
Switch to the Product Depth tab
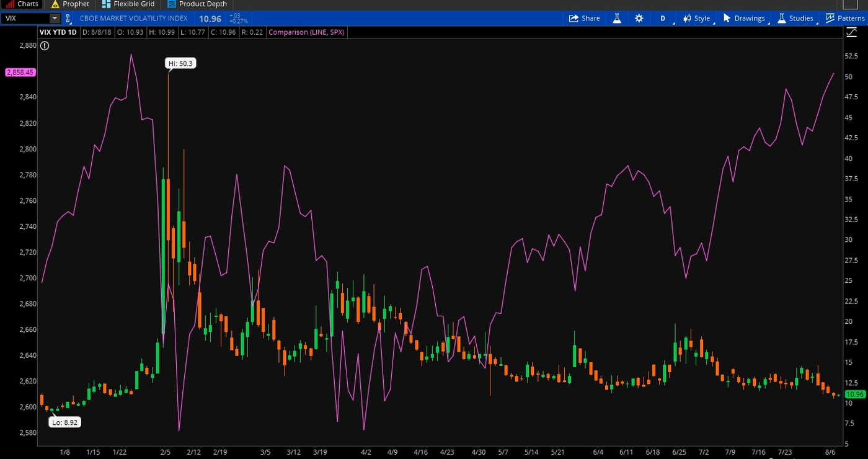[197, 4]
